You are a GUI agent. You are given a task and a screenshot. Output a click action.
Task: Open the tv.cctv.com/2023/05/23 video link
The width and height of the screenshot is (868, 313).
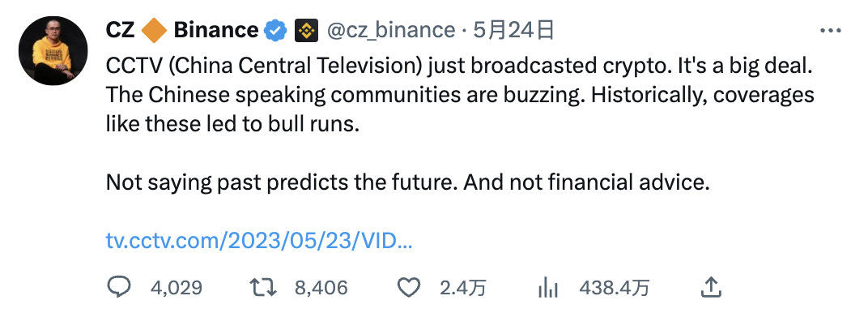point(259,241)
